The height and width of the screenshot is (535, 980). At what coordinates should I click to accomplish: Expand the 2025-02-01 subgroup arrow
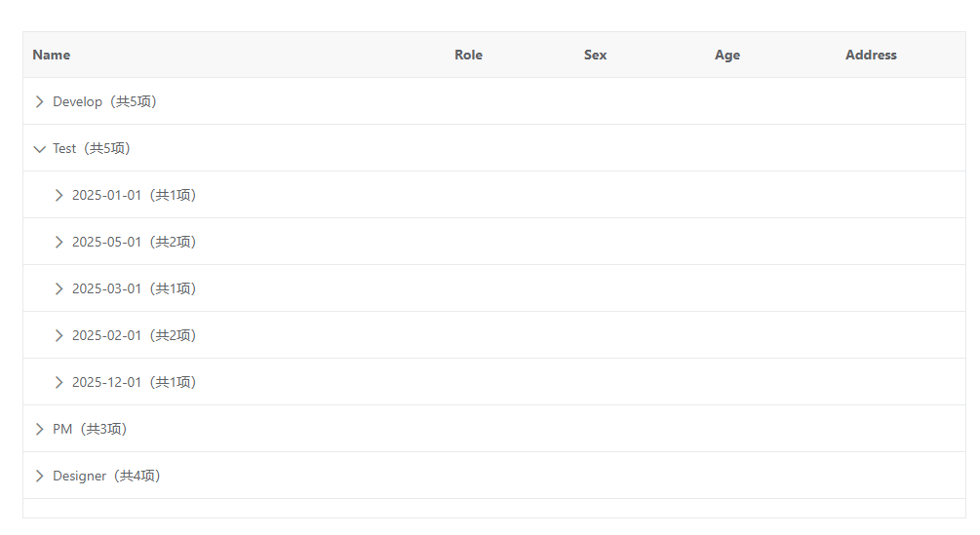(59, 335)
